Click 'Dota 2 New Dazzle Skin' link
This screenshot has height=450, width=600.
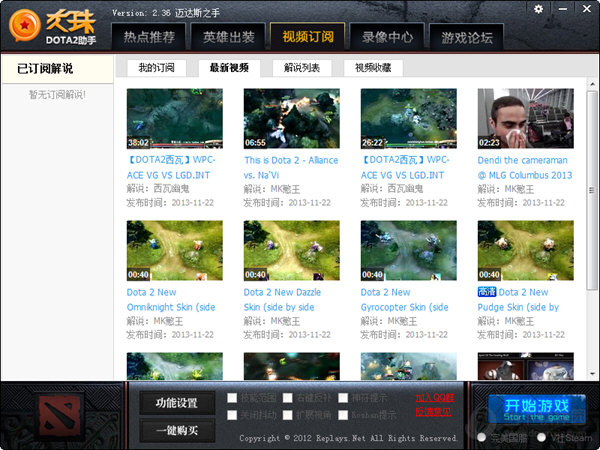click(282, 300)
